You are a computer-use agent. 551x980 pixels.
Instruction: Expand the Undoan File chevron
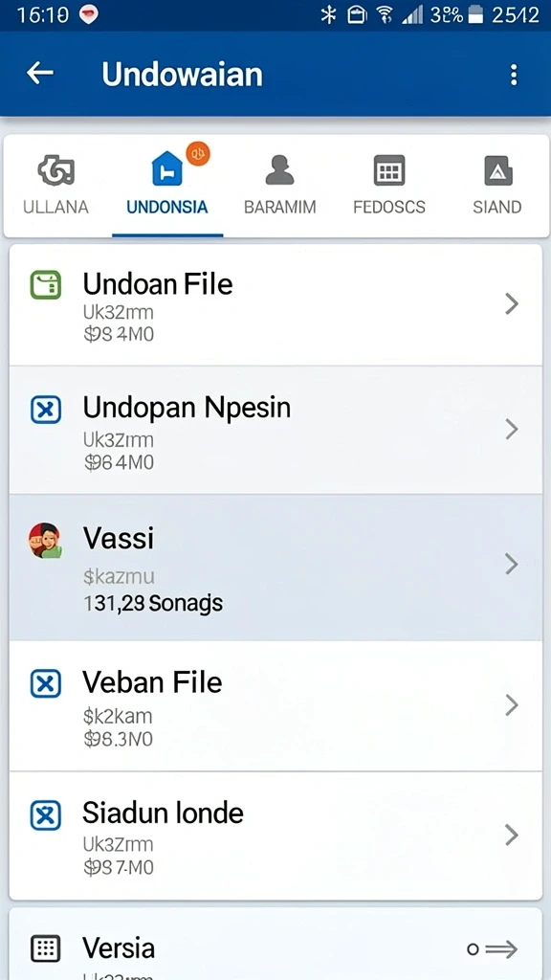(x=512, y=304)
